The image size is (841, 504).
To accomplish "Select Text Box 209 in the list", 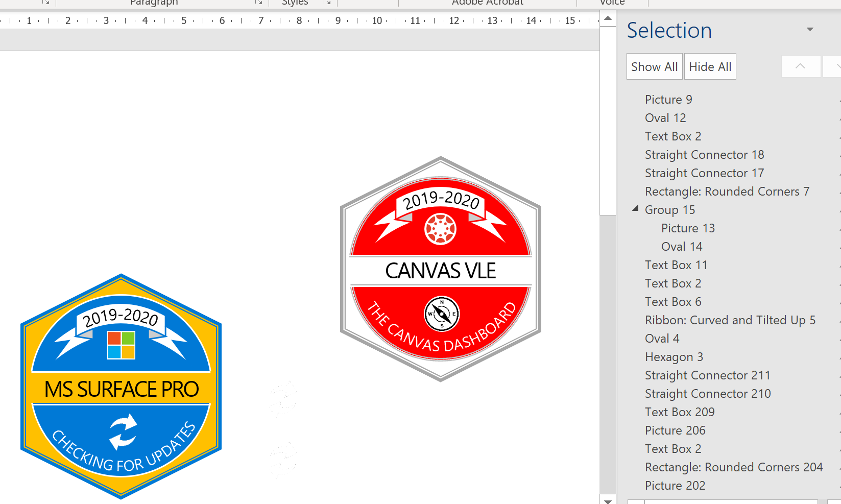I will 680,412.
